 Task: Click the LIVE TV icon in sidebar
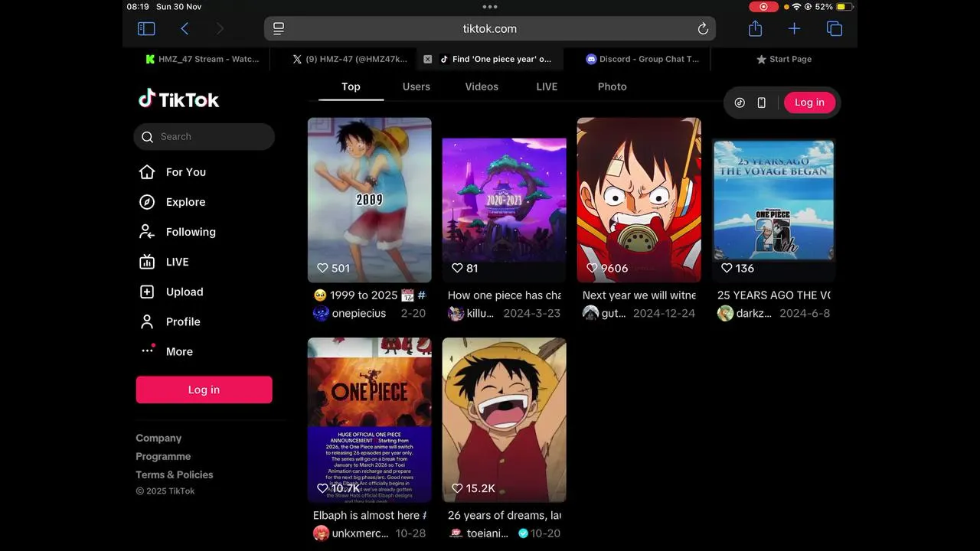147,262
